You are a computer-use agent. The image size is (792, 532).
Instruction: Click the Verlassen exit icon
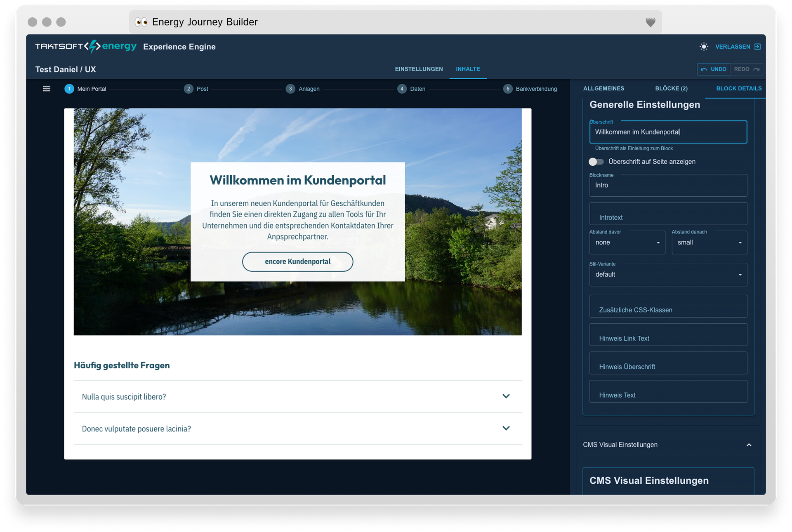757,47
